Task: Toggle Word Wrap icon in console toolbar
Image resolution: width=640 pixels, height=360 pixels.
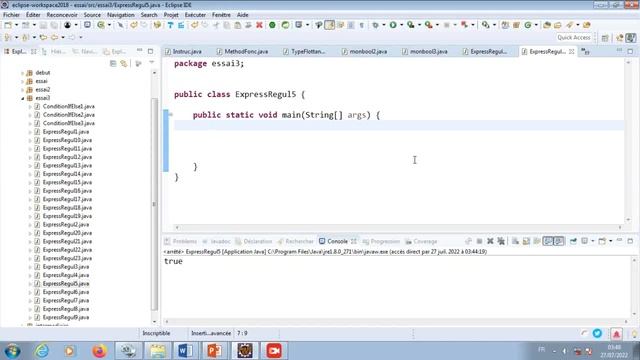Action: [x=537, y=241]
